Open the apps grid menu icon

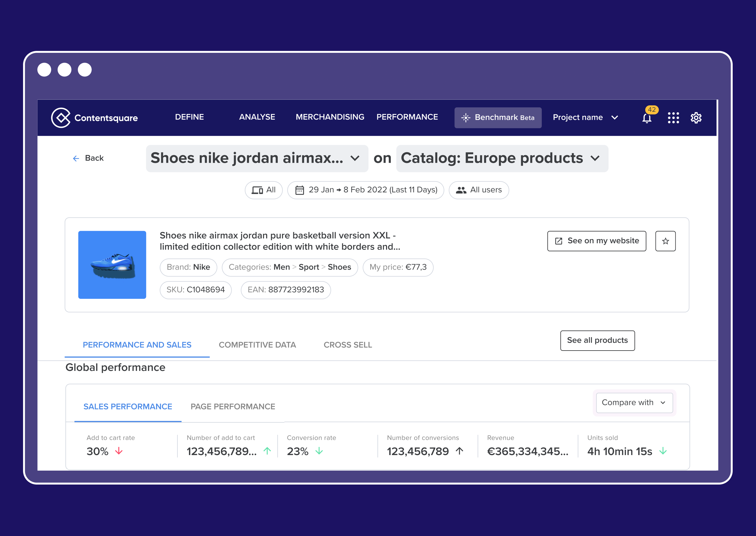[673, 117]
